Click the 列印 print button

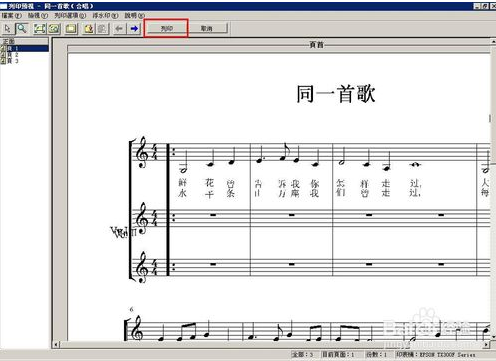[x=166, y=29]
